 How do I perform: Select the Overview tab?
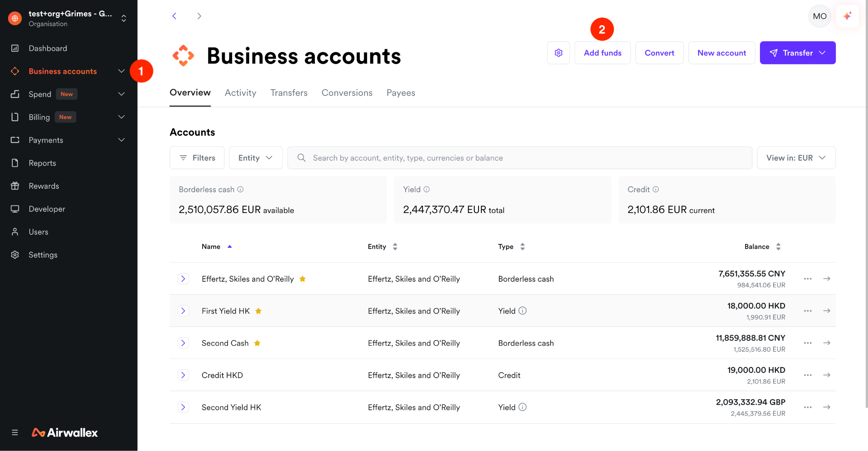190,92
